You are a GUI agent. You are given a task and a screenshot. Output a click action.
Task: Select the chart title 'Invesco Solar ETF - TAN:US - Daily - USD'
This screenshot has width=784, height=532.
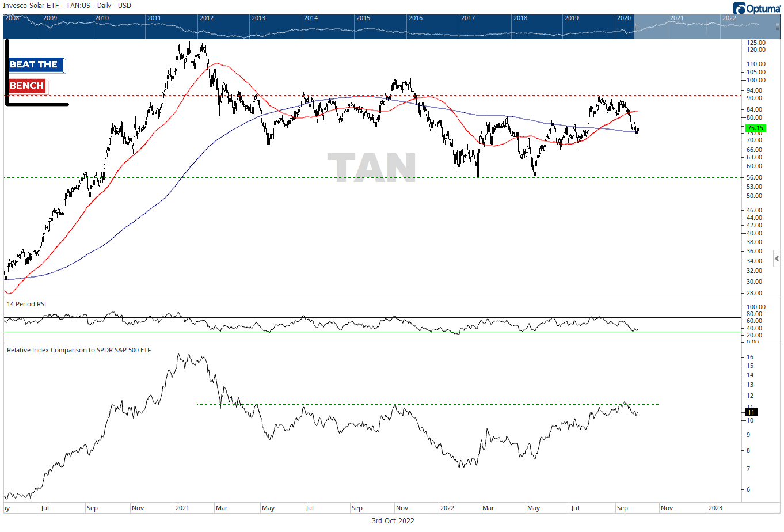click(x=67, y=6)
